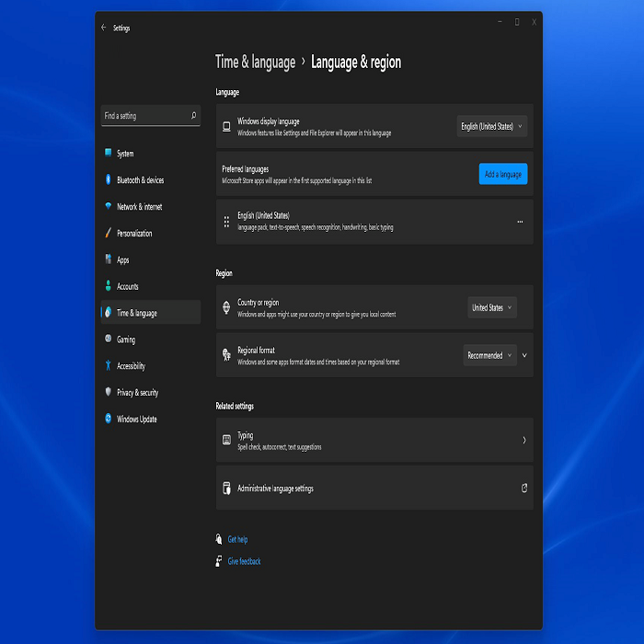This screenshot has height=644, width=644.
Task: Open the Windows display language dropdown
Action: pos(491,126)
